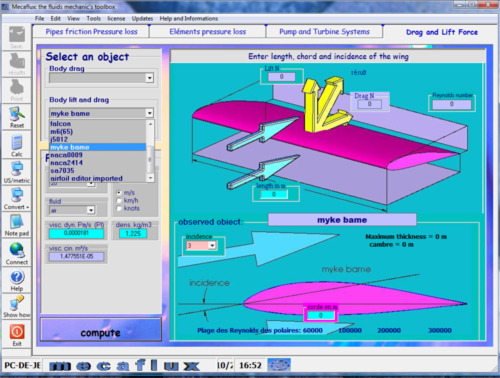Choose naca2414 from the airfoil list
The height and width of the screenshot is (378, 500).
pyautogui.click(x=98, y=163)
